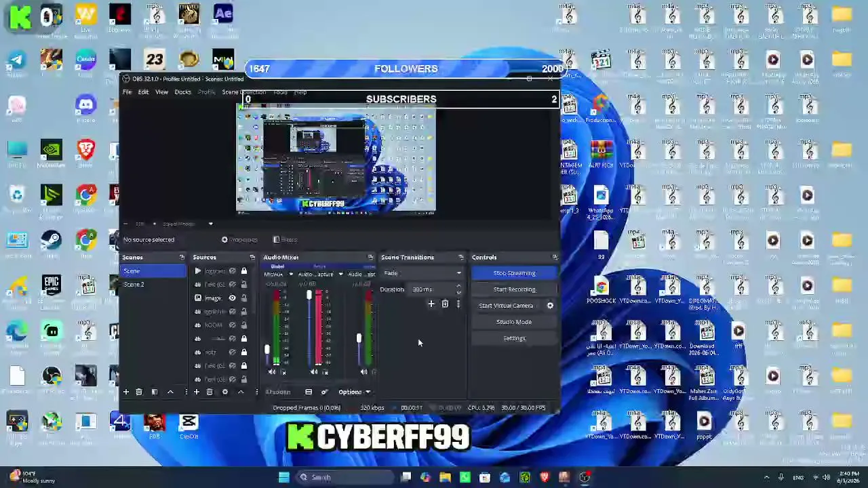Open the Mic/Aux channel dropdown menu

pyautogui.click(x=291, y=274)
